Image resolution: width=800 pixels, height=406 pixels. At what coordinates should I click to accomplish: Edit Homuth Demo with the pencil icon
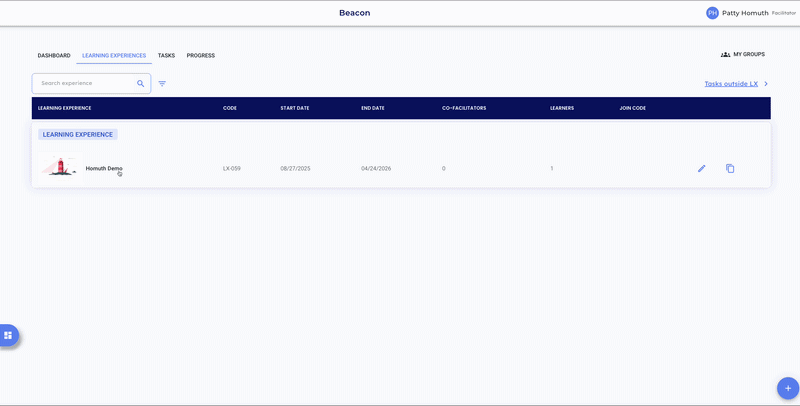[x=702, y=168]
